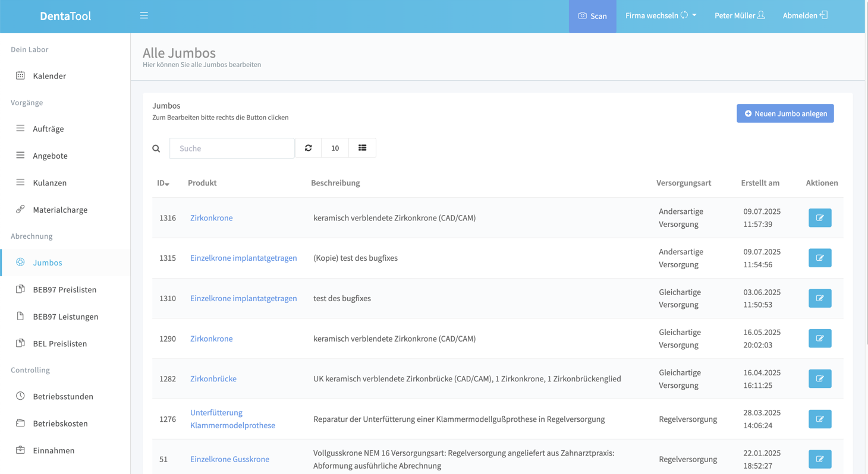Open the Firma wechseln dropdown
Image resolution: width=868 pixels, height=474 pixels.
[661, 16]
